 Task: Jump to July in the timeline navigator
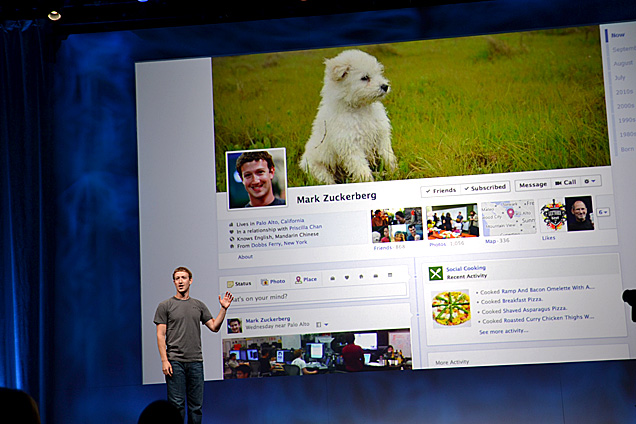point(620,77)
